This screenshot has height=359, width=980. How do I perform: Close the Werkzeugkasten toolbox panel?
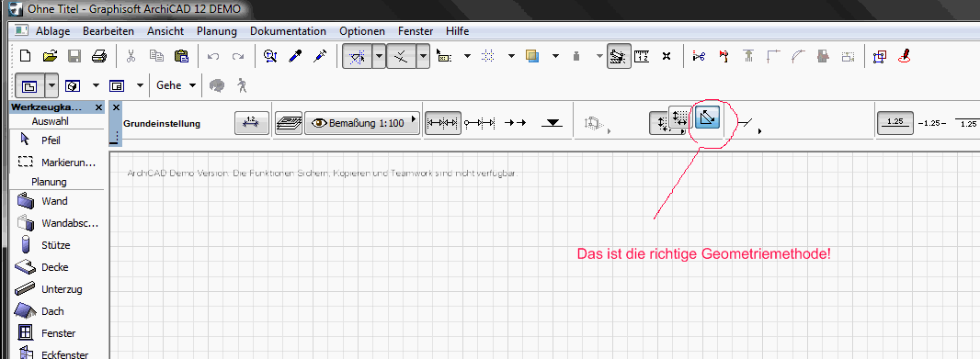98,107
